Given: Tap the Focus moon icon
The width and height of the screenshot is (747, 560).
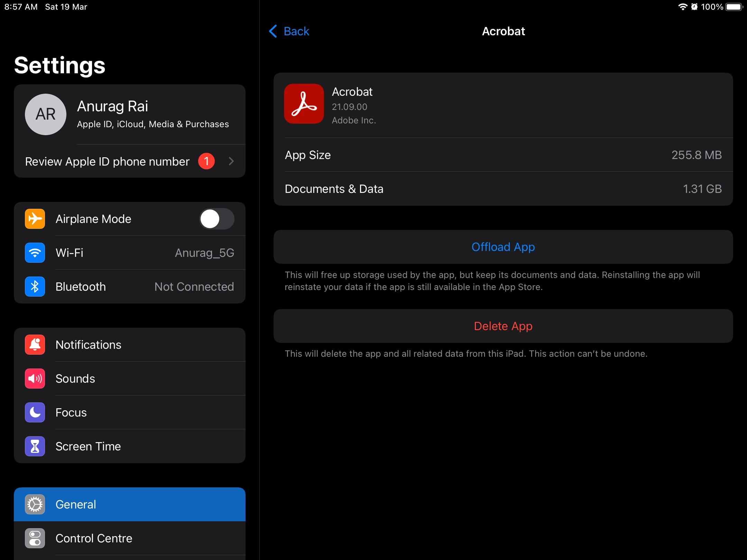Looking at the screenshot, I should tap(35, 412).
